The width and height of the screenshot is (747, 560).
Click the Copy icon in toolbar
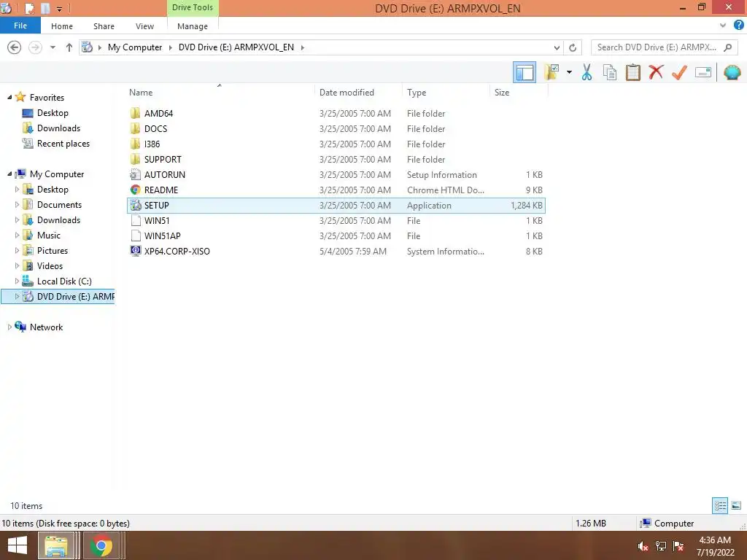pyautogui.click(x=610, y=72)
